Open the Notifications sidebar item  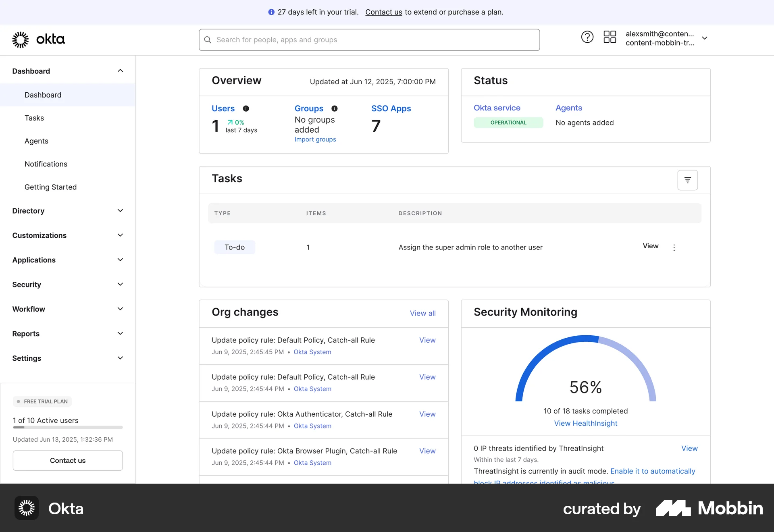46,164
